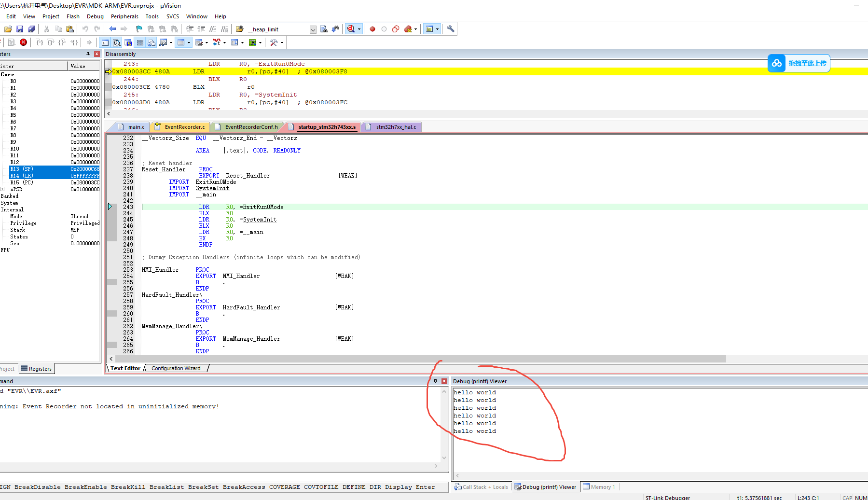868x500 pixels.
Task: Click the Step into braces icon
Action: (40, 42)
